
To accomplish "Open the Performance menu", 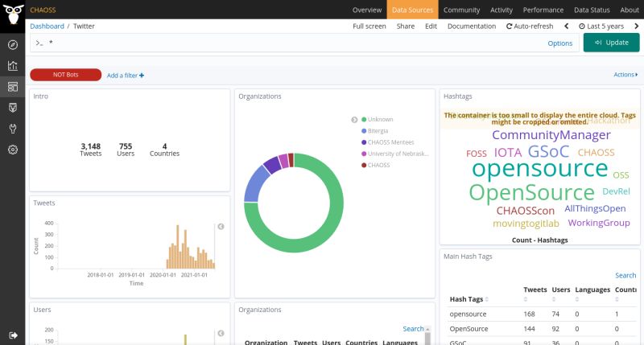I will pos(543,10).
